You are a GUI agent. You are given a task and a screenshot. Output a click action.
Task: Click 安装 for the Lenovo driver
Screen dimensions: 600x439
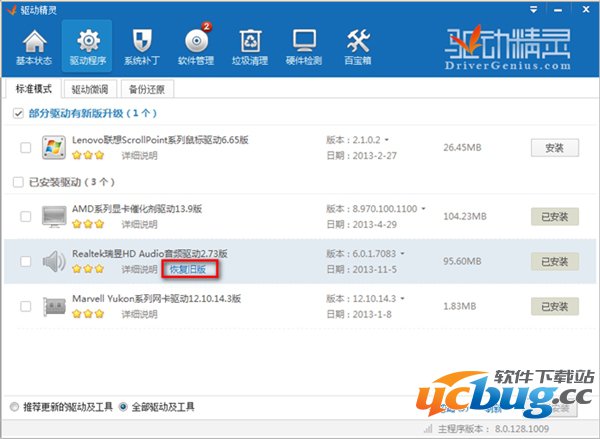[x=554, y=148]
